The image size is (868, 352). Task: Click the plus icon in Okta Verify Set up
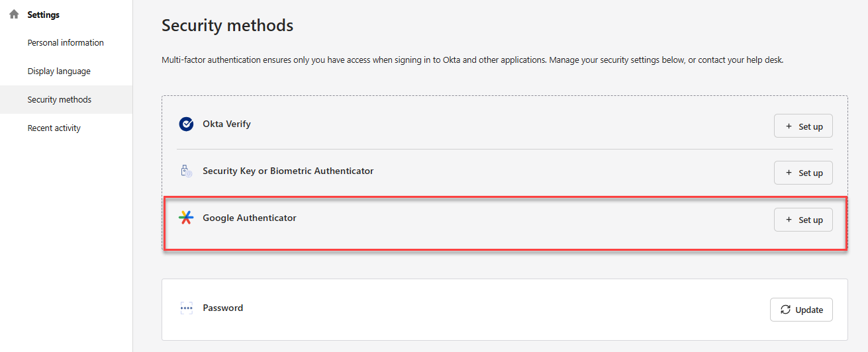pos(789,126)
